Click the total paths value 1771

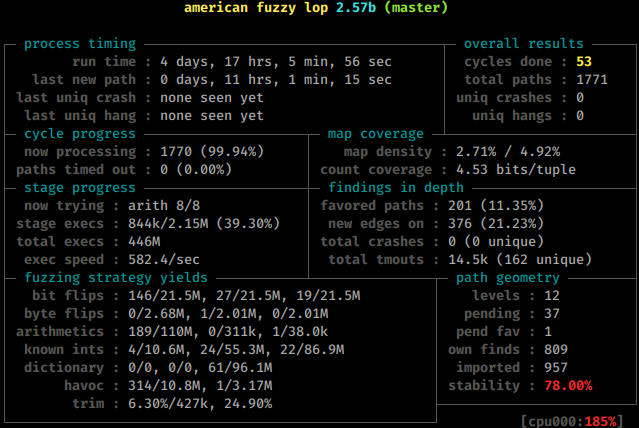point(592,80)
